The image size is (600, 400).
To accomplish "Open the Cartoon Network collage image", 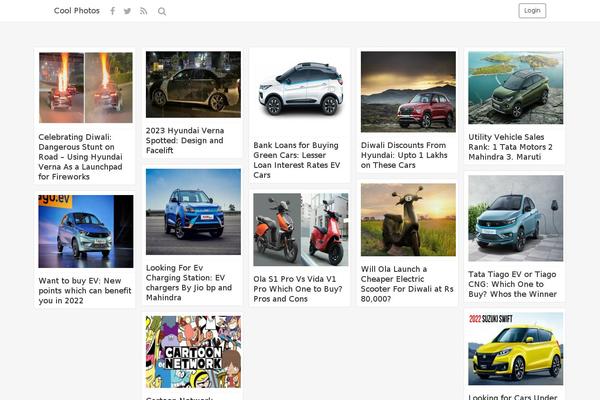I will [x=193, y=352].
